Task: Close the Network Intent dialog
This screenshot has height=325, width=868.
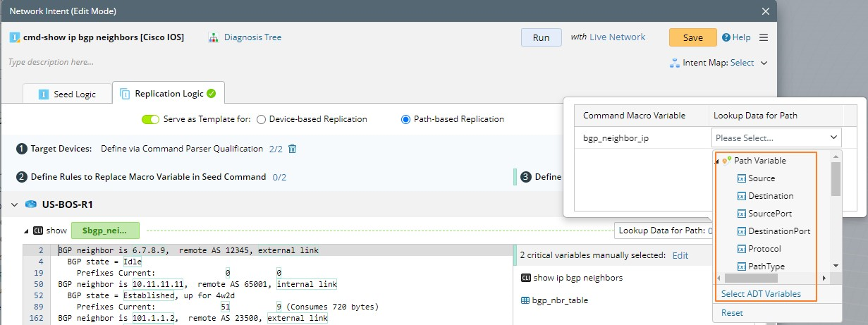Action: tap(766, 11)
